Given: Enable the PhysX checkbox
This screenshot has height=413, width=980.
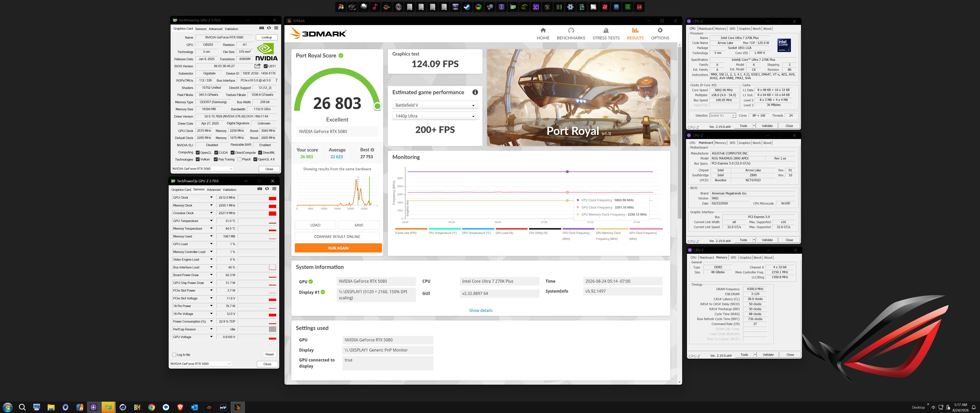Looking at the screenshot, I should pyautogui.click(x=239, y=160).
